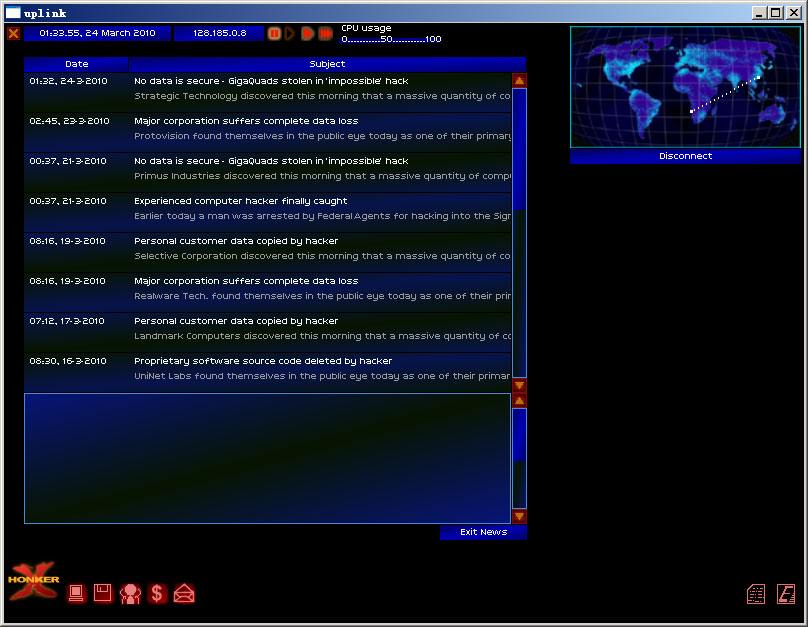The width and height of the screenshot is (808, 627).
Task: Close the uplink window
Action: click(x=794, y=13)
